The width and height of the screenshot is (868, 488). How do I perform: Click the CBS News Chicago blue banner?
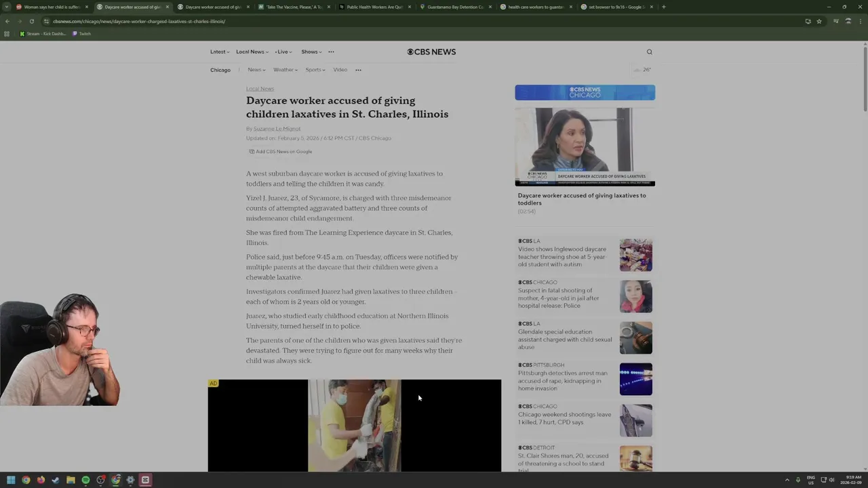pos(585,92)
